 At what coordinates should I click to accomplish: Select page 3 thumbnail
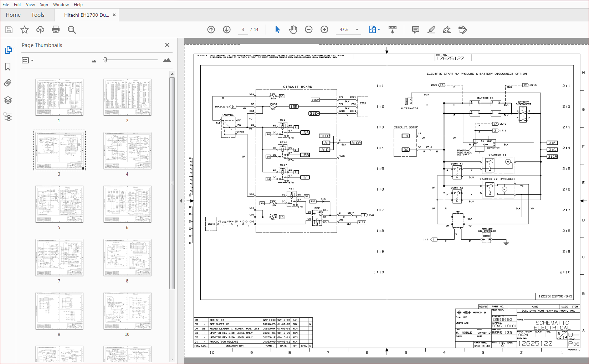59,151
